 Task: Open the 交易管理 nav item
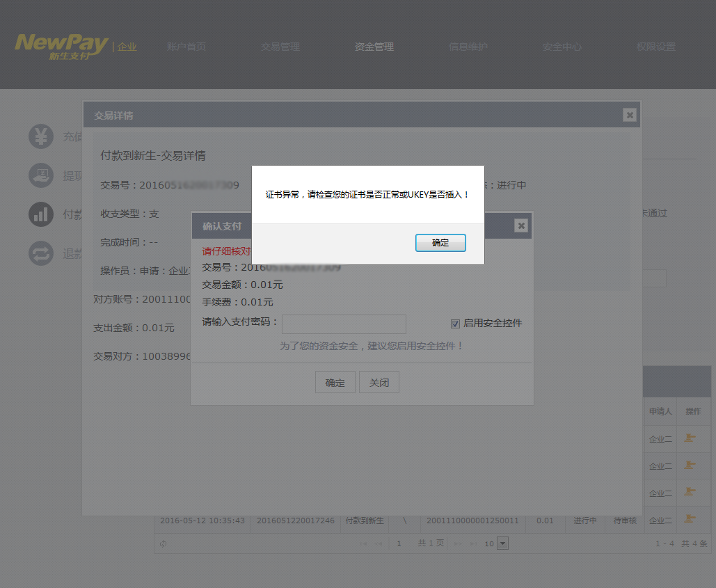280,47
